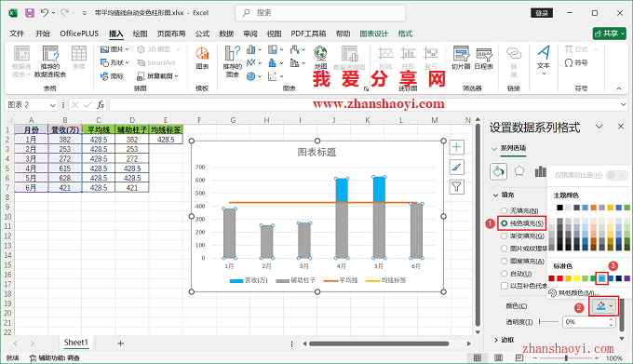Open the Chart Design (图表设计) tab
The image size is (633, 364).
374,34
